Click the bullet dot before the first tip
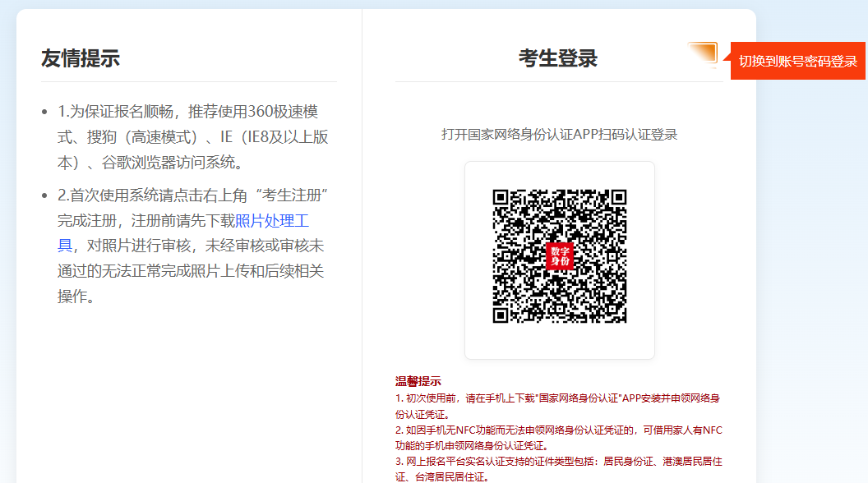This screenshot has height=483, width=868. (x=44, y=112)
